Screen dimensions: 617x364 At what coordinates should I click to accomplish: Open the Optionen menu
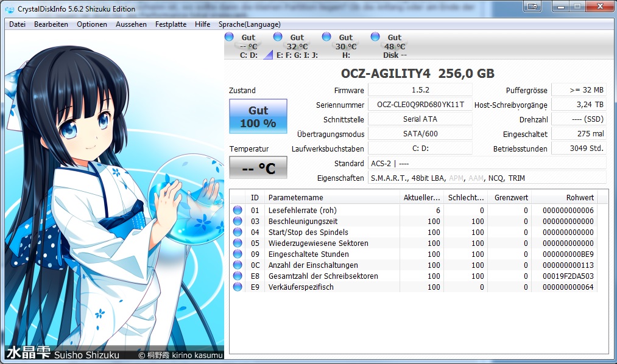(92, 24)
